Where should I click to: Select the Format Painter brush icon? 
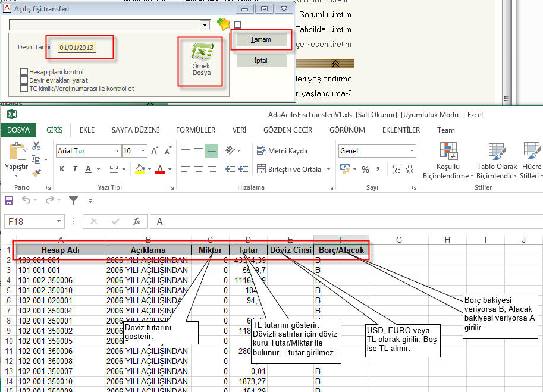click(36, 173)
